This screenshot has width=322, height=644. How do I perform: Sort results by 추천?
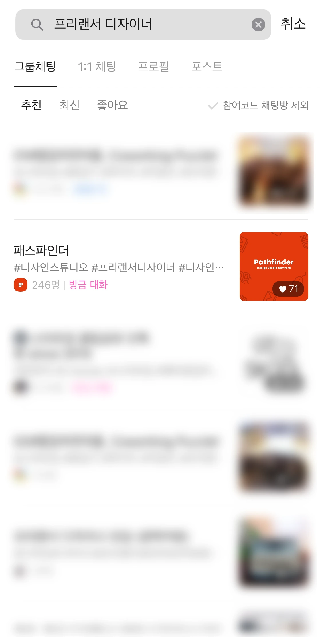31,105
